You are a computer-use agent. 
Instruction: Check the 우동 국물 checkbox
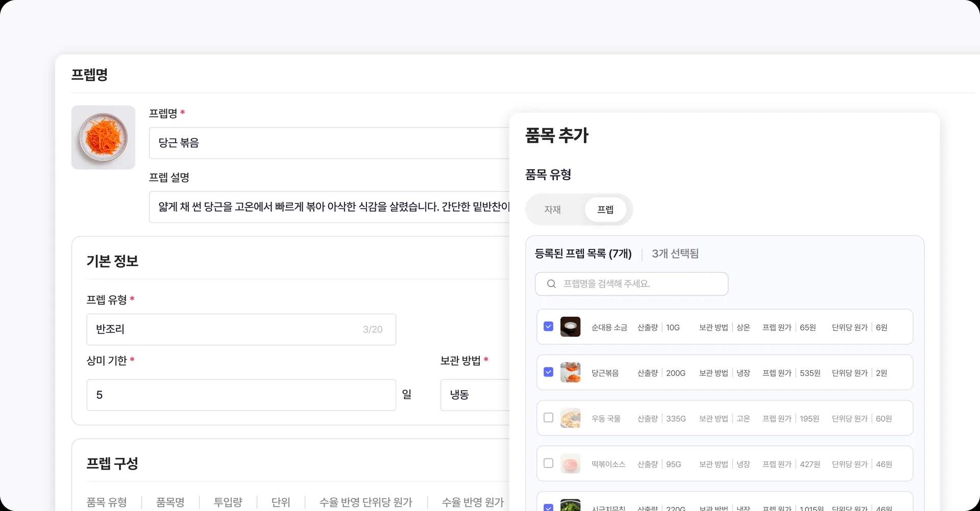[x=548, y=418]
